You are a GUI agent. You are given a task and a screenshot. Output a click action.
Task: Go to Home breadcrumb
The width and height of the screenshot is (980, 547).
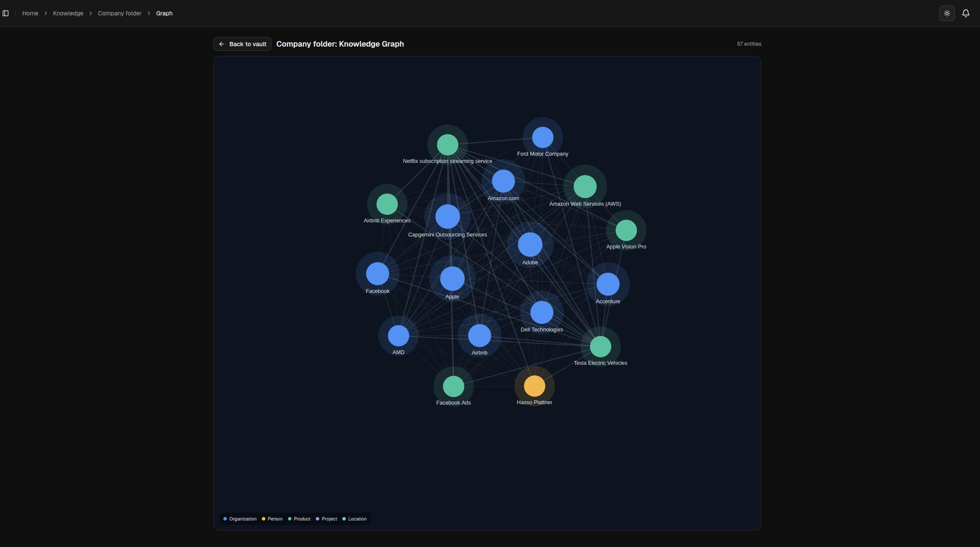pos(30,13)
